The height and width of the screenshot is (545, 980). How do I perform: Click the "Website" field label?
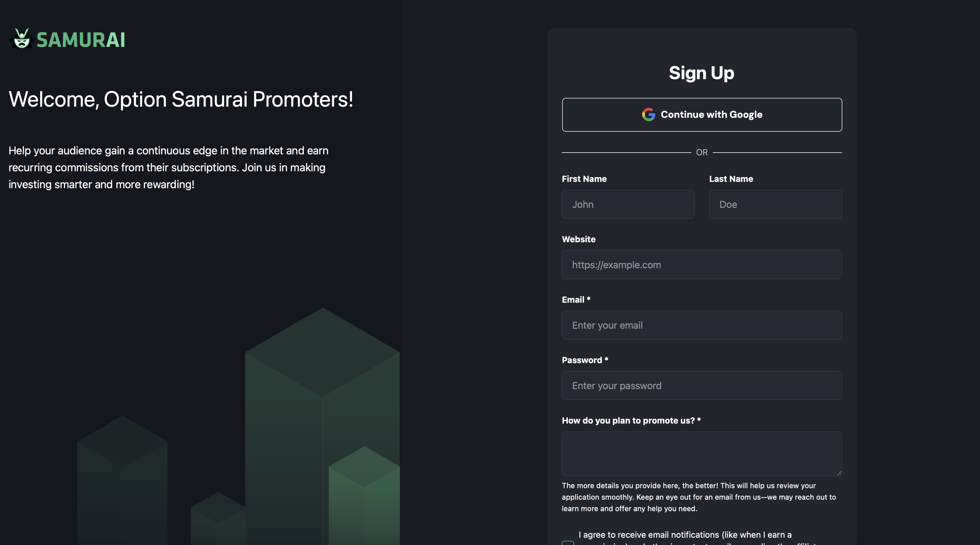tap(578, 239)
